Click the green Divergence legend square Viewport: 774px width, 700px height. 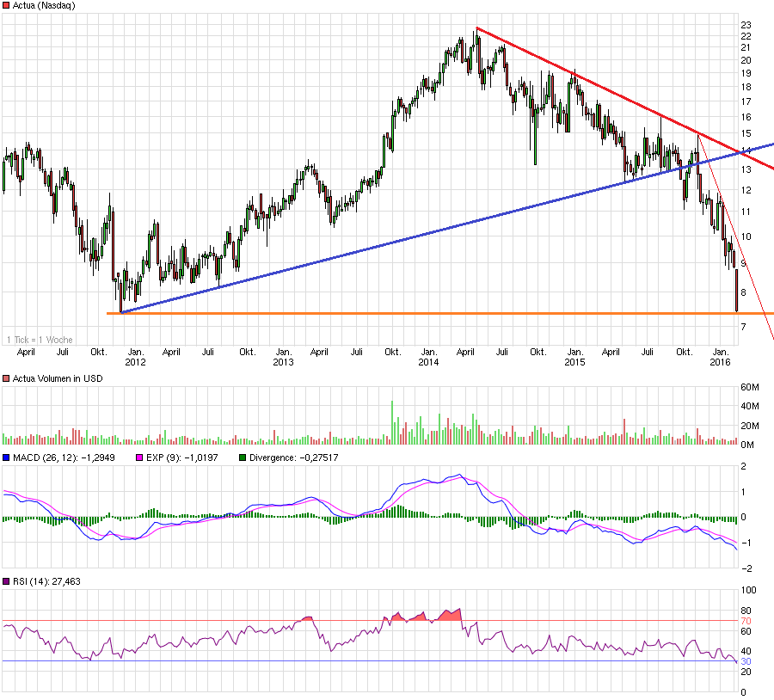243,457
